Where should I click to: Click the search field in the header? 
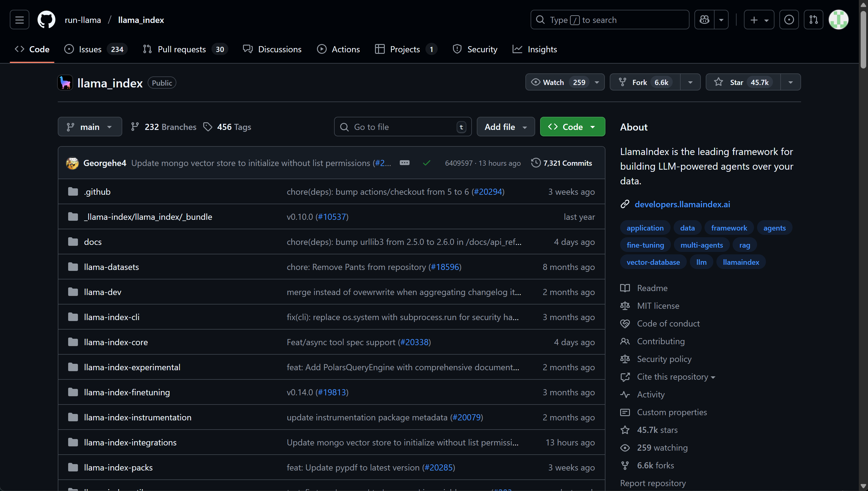(x=609, y=20)
